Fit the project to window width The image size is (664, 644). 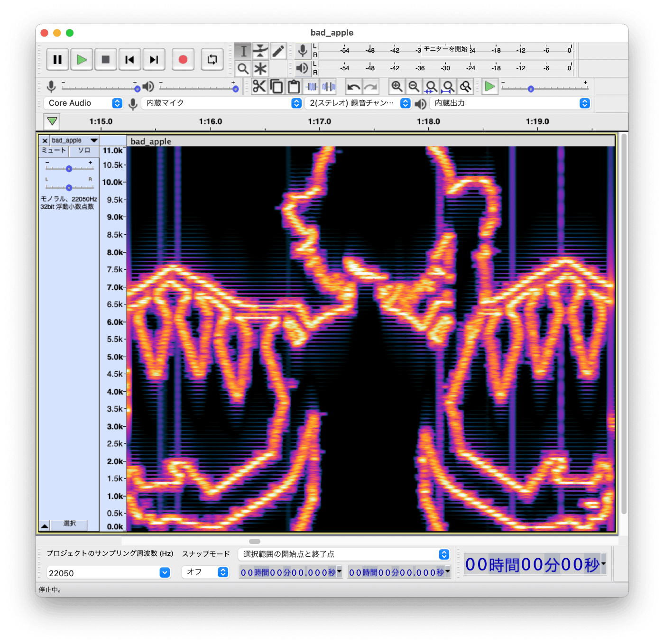click(448, 86)
